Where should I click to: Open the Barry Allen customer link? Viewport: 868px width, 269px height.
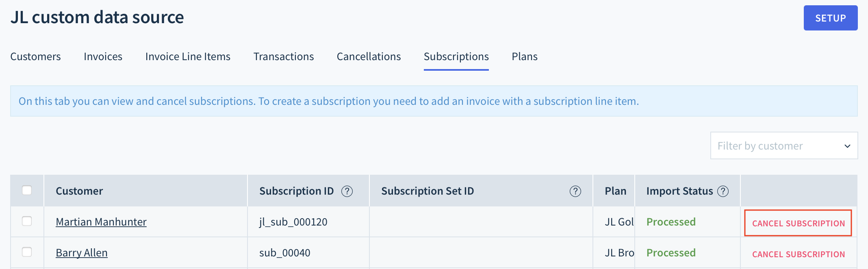click(x=82, y=253)
